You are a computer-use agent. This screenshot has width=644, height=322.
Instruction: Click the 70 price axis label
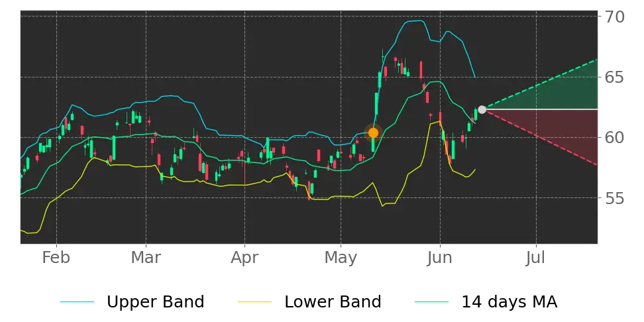[x=614, y=17]
